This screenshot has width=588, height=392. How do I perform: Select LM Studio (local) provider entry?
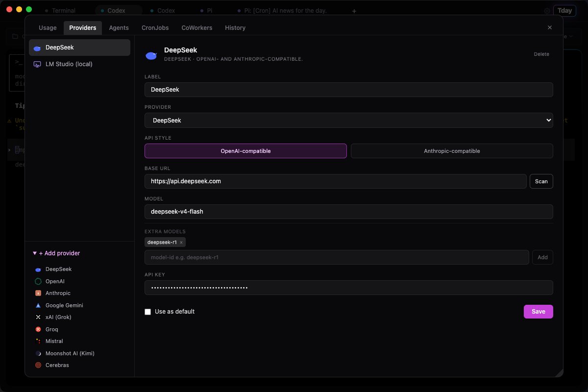click(x=79, y=64)
